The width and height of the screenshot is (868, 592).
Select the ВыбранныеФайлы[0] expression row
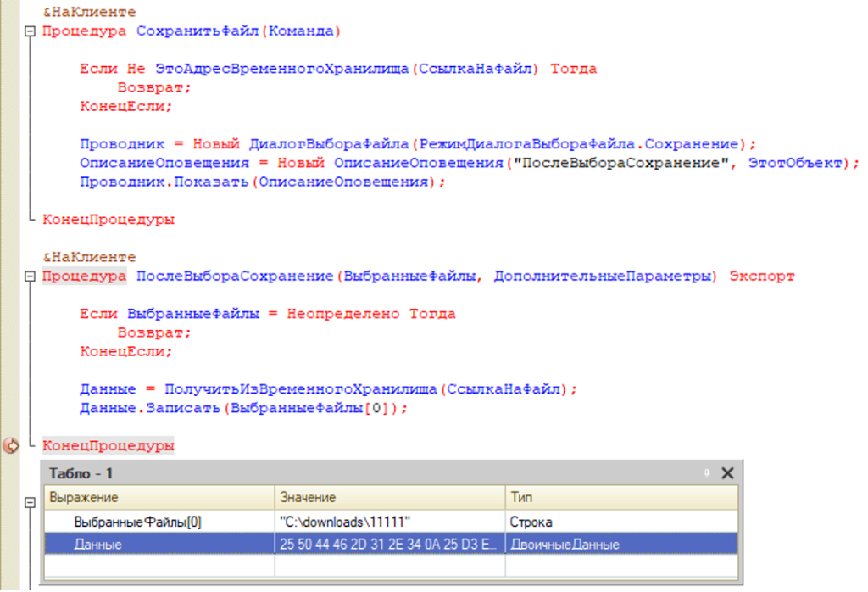coord(137,522)
